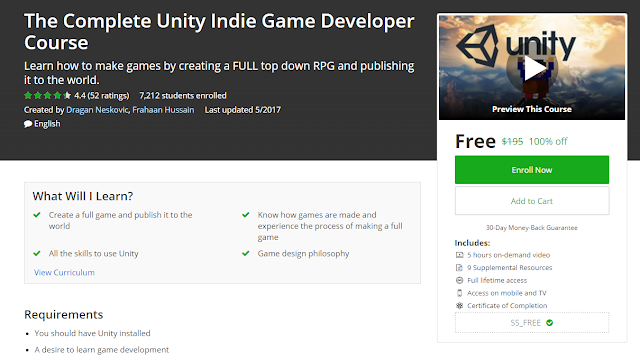The image size is (640, 361).
Task: Click the course subtitle about top down RPG
Action: [219, 73]
